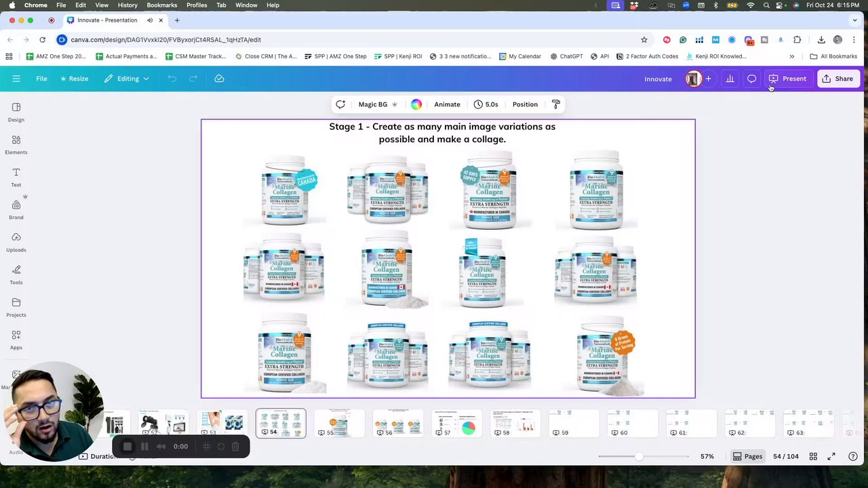Open the Tools panel
The image size is (868, 488).
point(16,274)
